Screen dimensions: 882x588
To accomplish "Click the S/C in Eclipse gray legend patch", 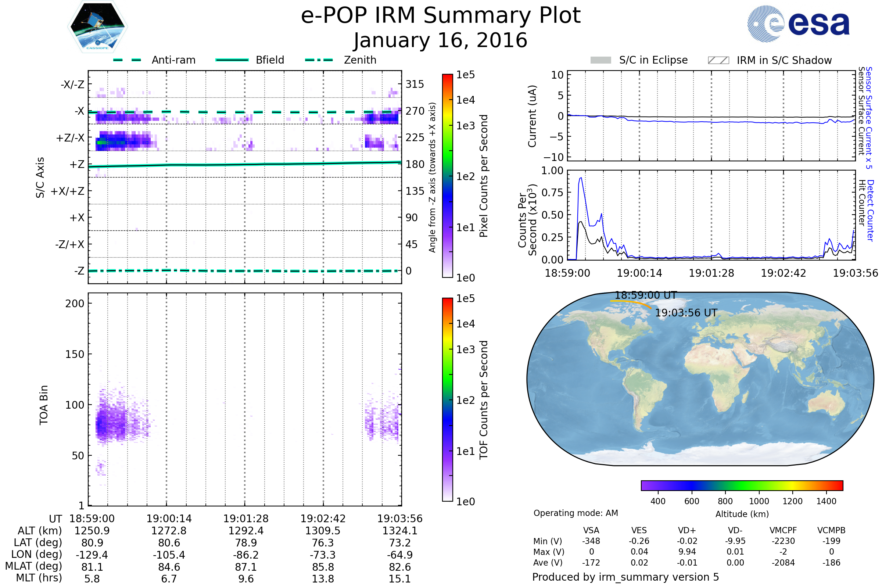I will tap(600, 60).
